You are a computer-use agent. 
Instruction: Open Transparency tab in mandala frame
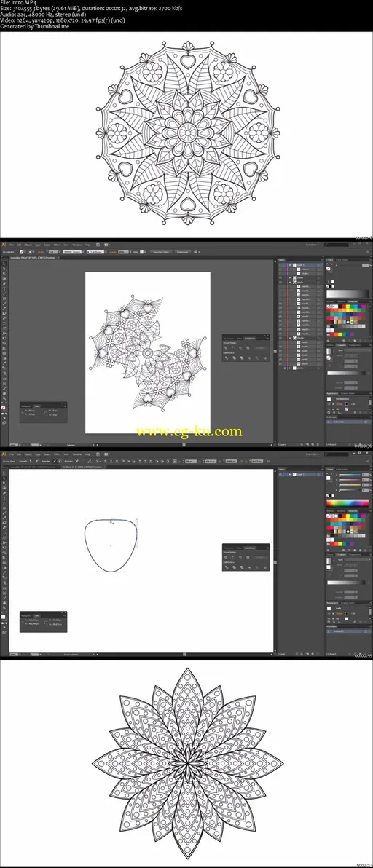click(x=355, y=345)
